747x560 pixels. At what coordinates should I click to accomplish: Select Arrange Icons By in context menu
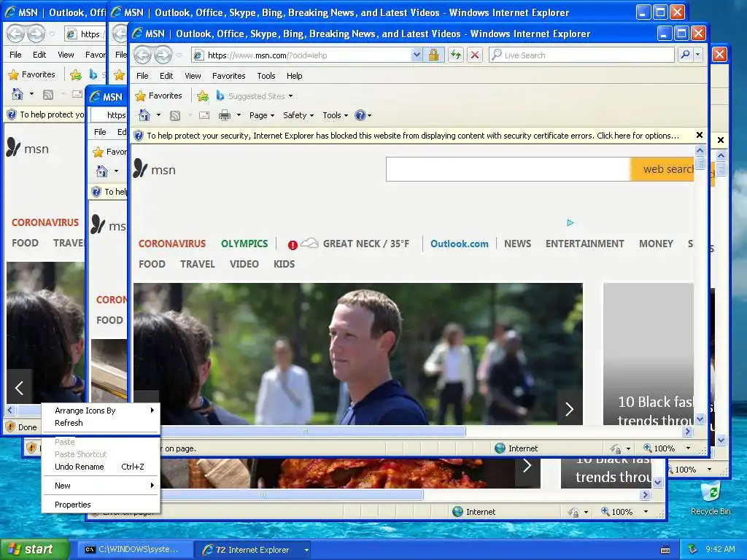pos(101,411)
